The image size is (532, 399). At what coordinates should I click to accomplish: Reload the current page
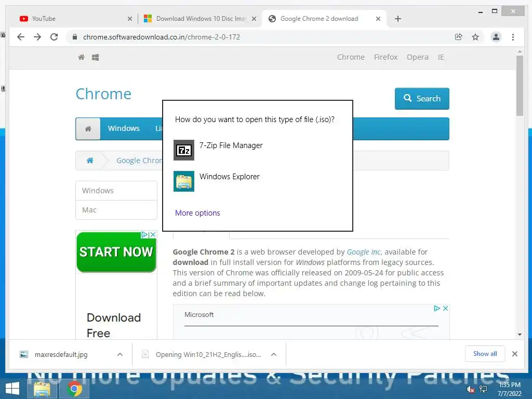pos(54,37)
